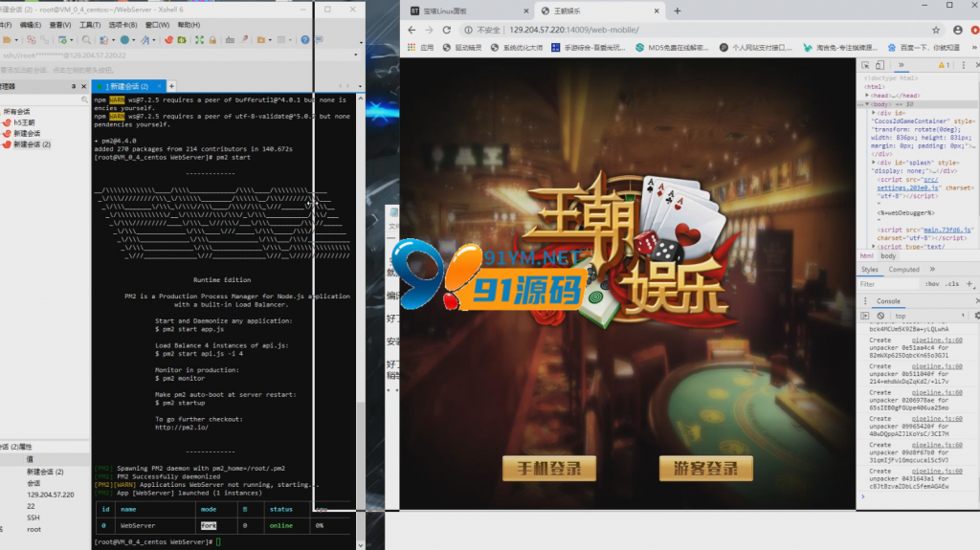Open a new Chrome tab with plus button

(677, 11)
